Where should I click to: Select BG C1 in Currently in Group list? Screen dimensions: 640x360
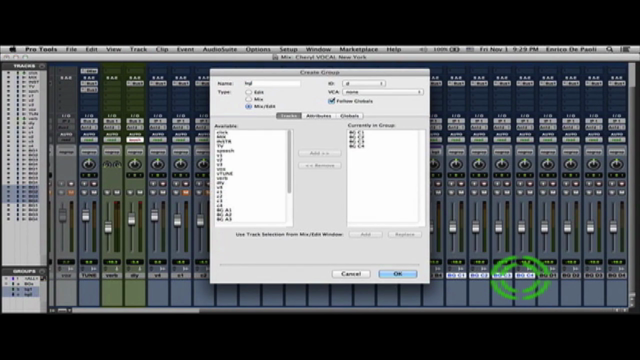point(356,133)
